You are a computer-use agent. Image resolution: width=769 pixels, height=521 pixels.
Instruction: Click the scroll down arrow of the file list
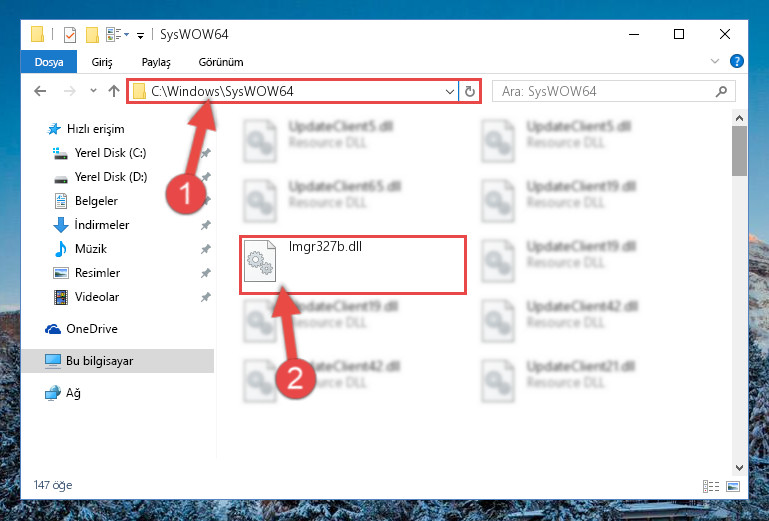click(739, 468)
